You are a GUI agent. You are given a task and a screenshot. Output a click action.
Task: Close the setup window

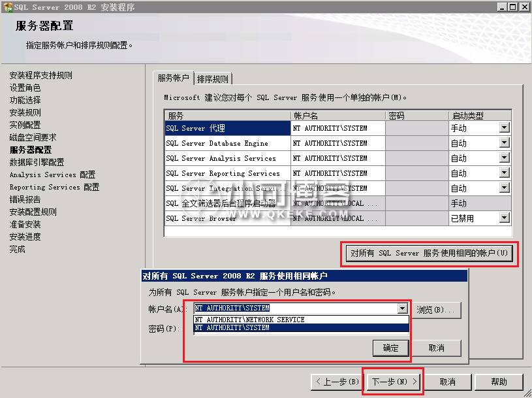pyautogui.click(x=525, y=7)
